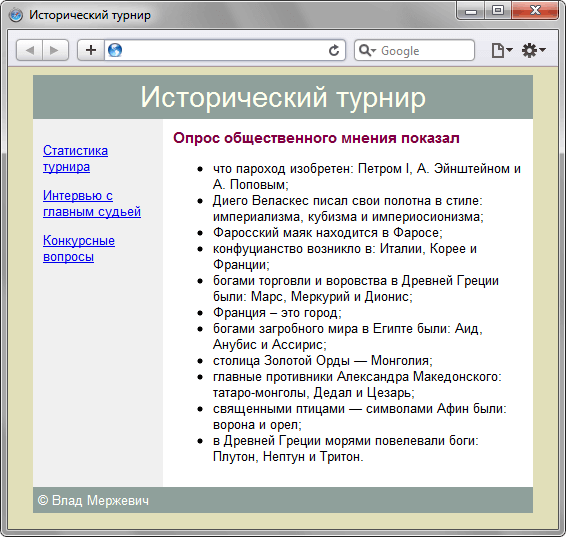The width and height of the screenshot is (566, 537).
Task: Click the Исторический турнир page header
Action: [x=283, y=97]
